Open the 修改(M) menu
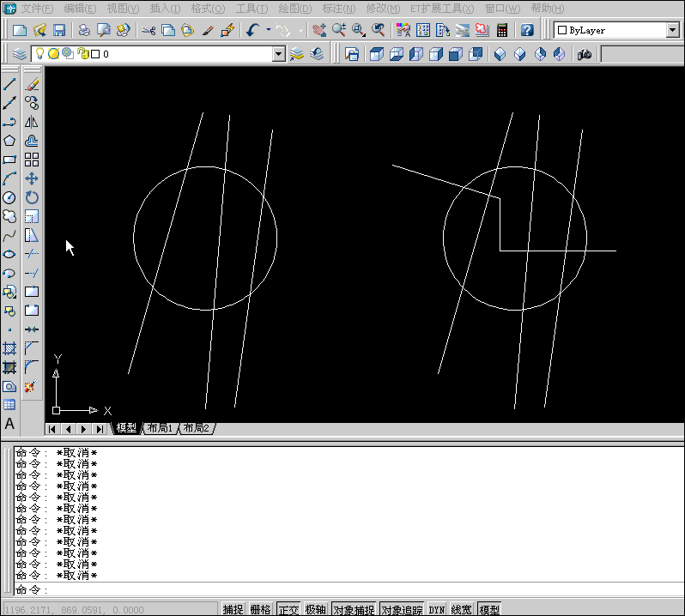685x616 pixels. pos(383,9)
